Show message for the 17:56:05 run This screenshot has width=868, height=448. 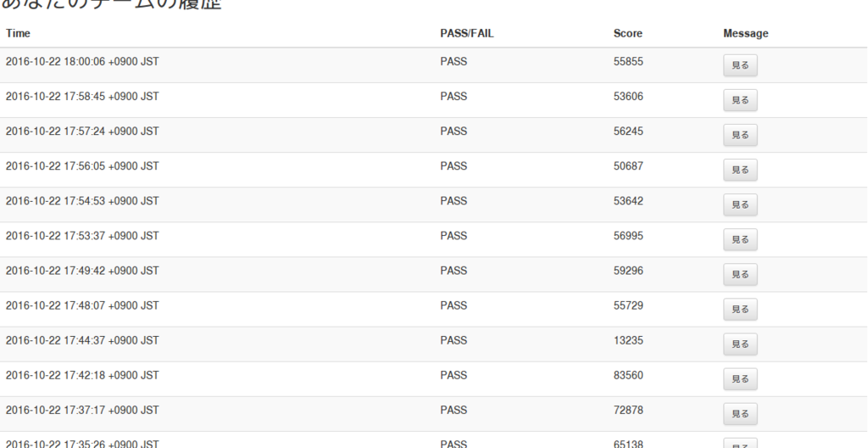[740, 171]
